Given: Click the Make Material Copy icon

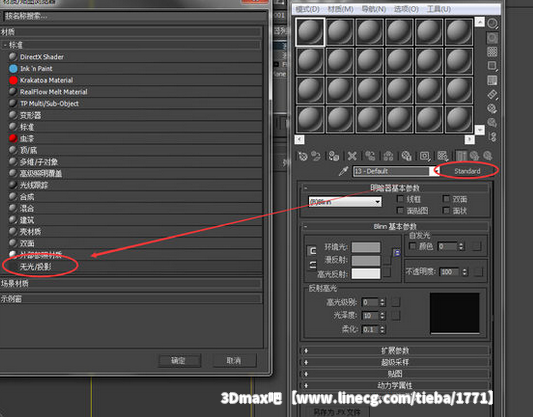Looking at the screenshot, I should (370, 156).
